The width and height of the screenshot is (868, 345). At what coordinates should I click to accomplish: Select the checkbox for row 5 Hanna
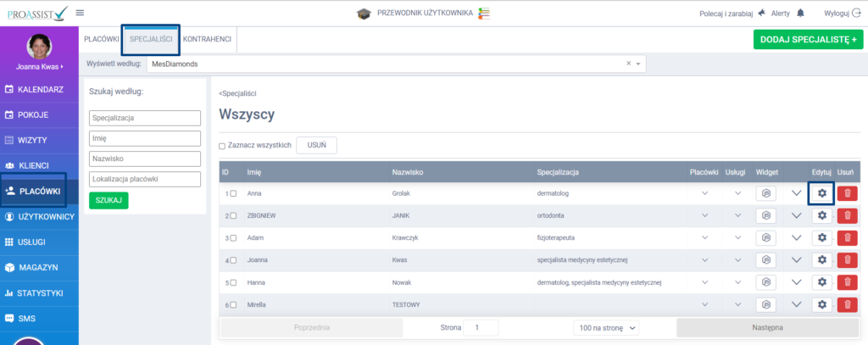pyautogui.click(x=234, y=282)
